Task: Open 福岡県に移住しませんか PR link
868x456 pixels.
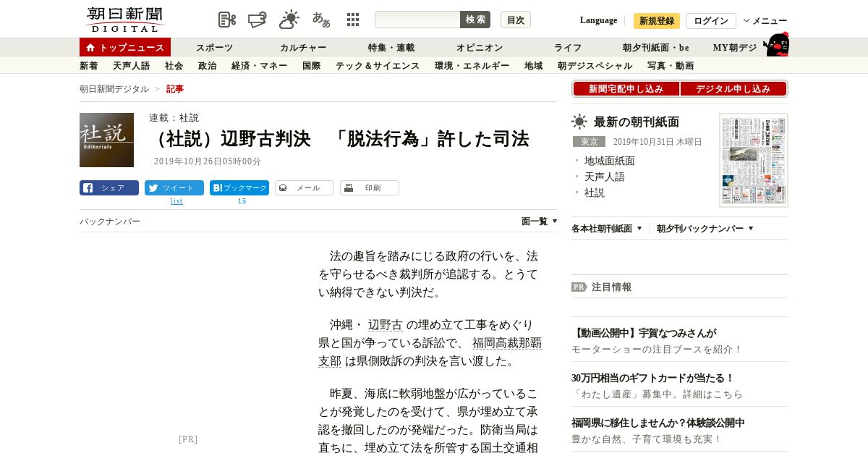Action: [x=658, y=423]
